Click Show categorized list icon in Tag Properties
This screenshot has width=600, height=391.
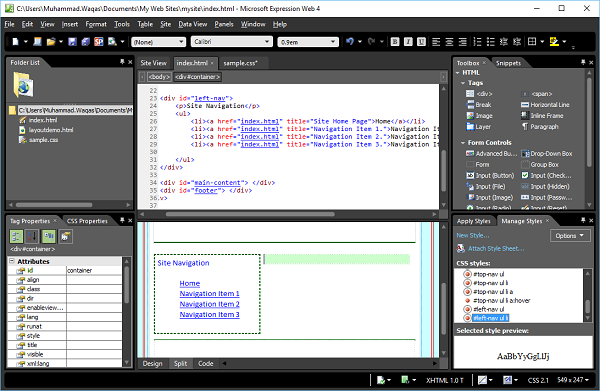point(16,236)
